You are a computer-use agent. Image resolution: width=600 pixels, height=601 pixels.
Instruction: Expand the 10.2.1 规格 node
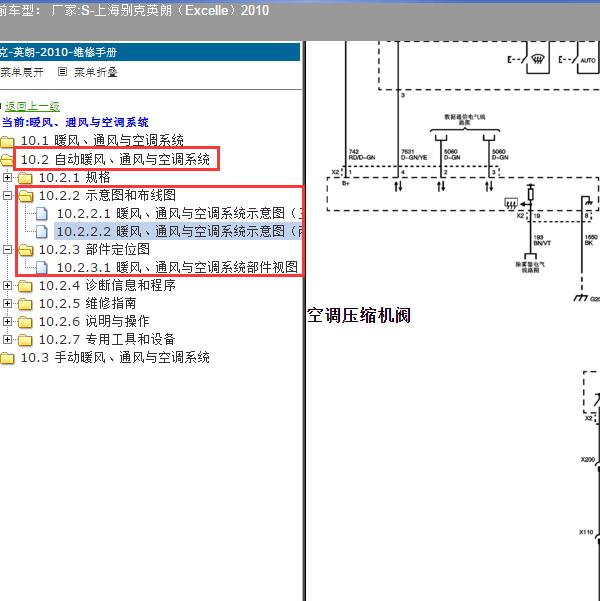7,177
